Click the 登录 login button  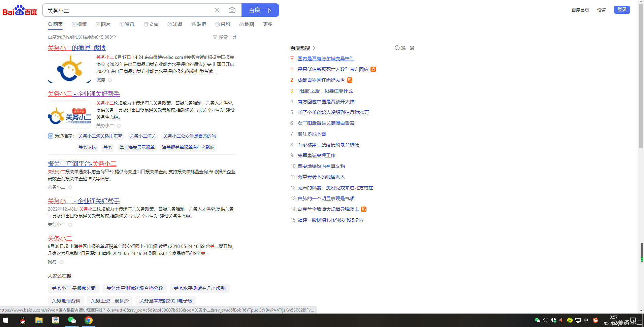[622, 9]
